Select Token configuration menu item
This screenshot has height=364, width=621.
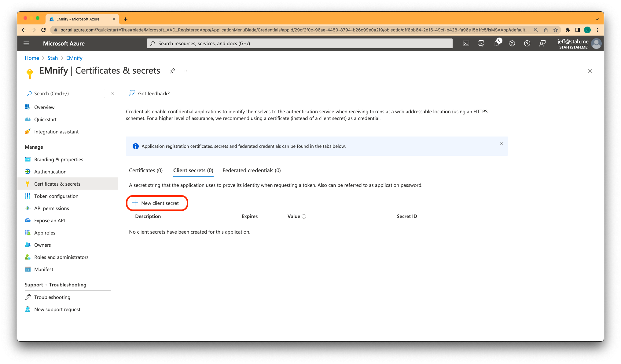coord(56,196)
